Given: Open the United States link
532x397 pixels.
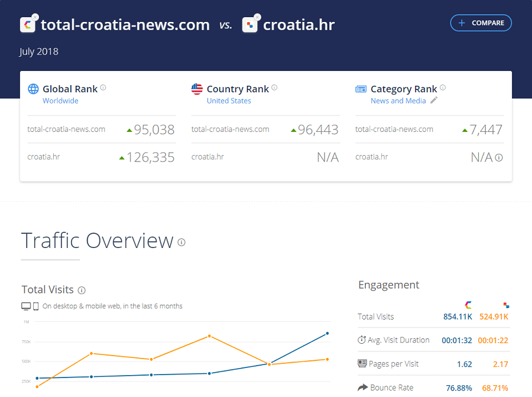Looking at the screenshot, I should point(229,101).
